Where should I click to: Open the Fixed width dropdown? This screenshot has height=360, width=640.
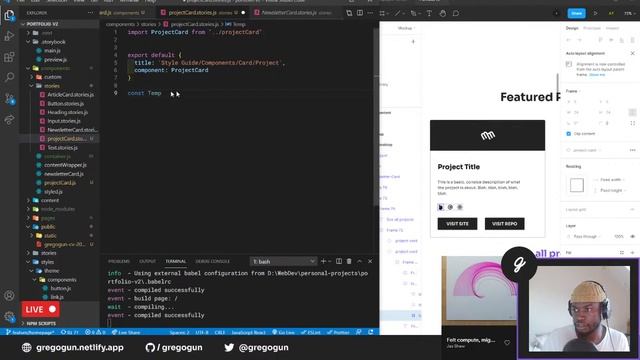(x=611, y=180)
